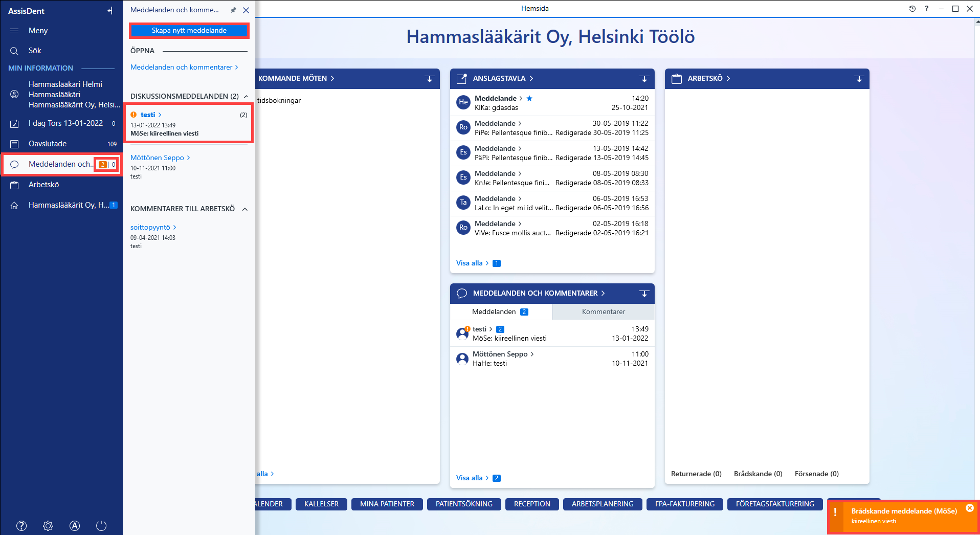This screenshot has height=535, width=980.
Task: Click the help question mark in sidebar footer
Action: (x=21, y=526)
